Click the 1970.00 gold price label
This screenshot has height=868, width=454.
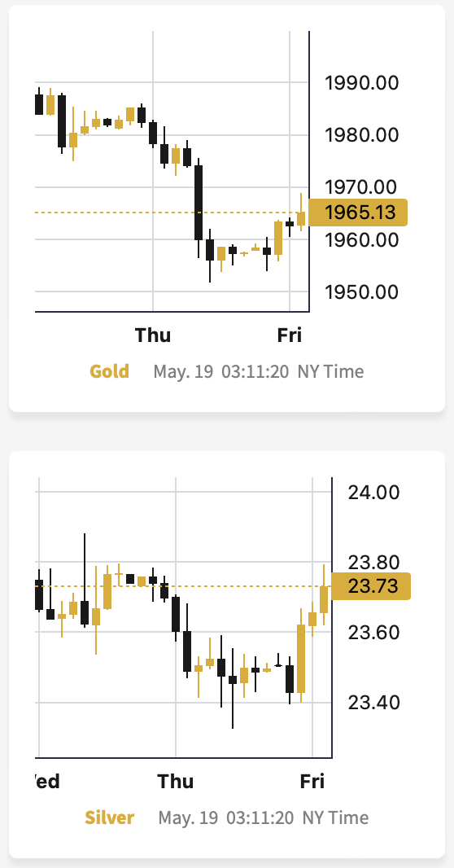point(361,187)
